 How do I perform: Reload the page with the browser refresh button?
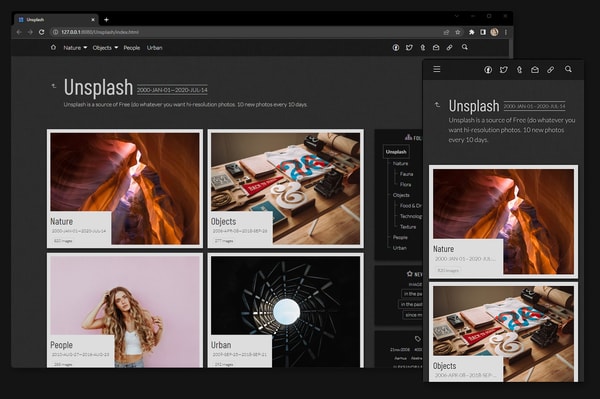tap(41, 32)
